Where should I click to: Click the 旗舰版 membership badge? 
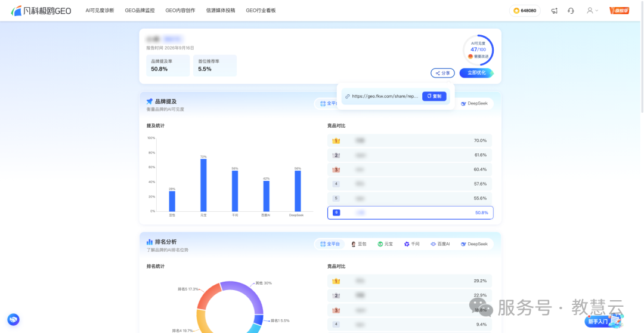click(620, 11)
